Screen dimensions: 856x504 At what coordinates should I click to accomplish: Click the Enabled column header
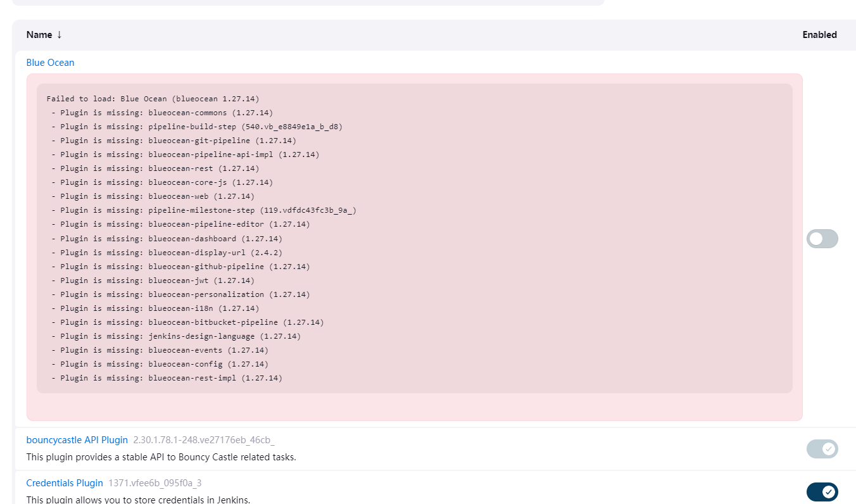click(x=819, y=35)
